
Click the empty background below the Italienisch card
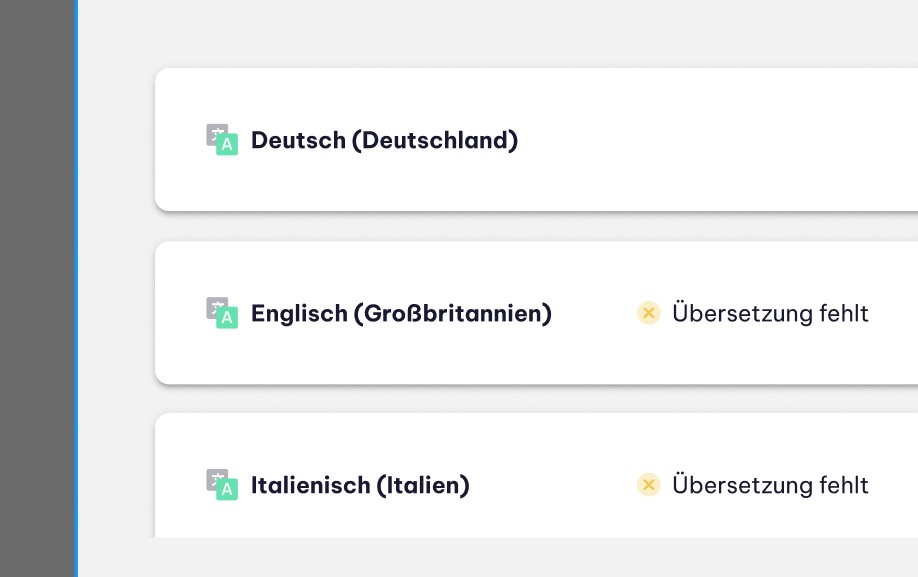point(498,557)
